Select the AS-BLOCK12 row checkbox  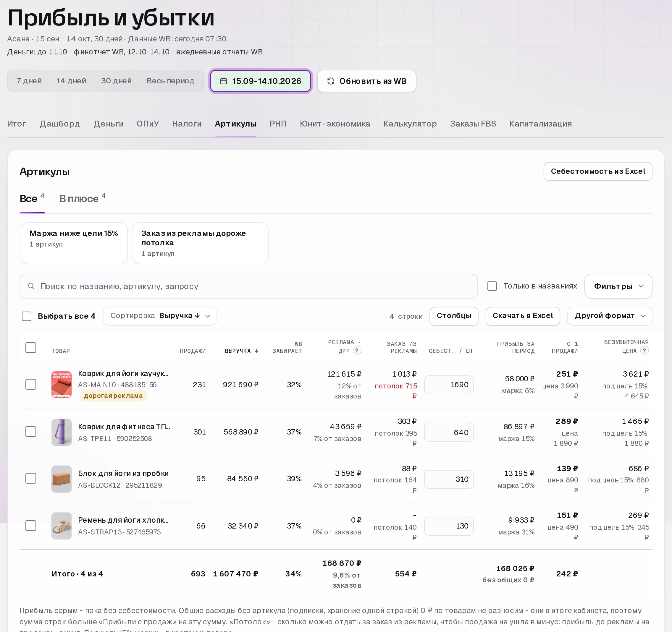click(x=31, y=478)
